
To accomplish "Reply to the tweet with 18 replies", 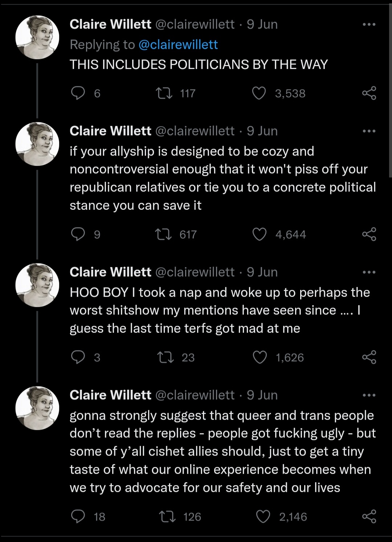I will 78,517.
